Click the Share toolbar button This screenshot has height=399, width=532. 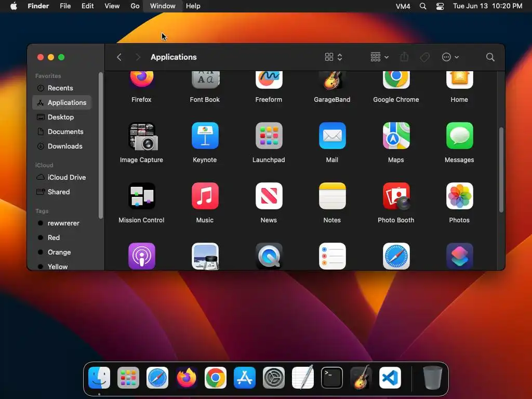click(404, 57)
